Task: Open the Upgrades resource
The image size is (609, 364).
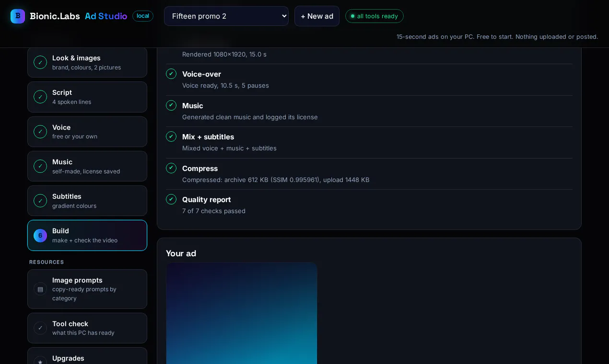Action: click(87, 356)
